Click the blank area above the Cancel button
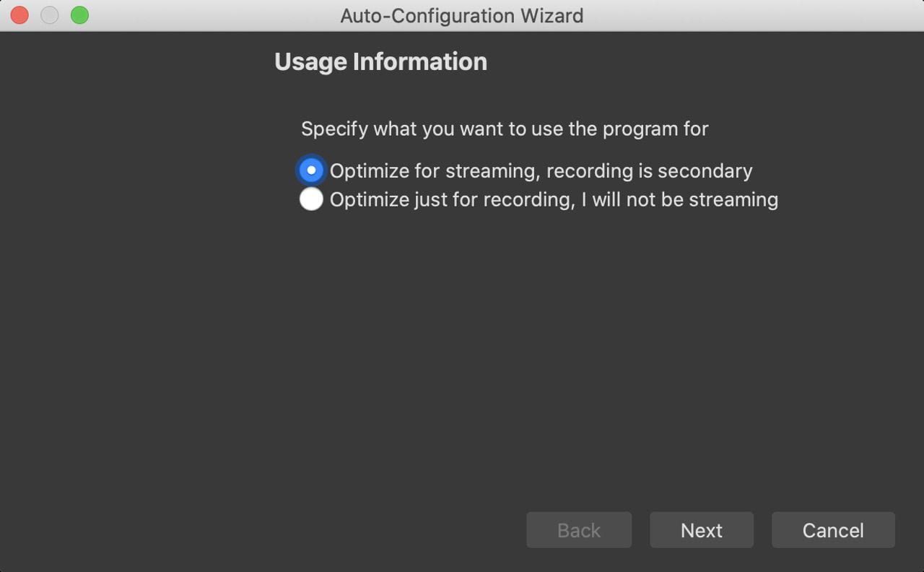924x572 pixels. point(833,448)
